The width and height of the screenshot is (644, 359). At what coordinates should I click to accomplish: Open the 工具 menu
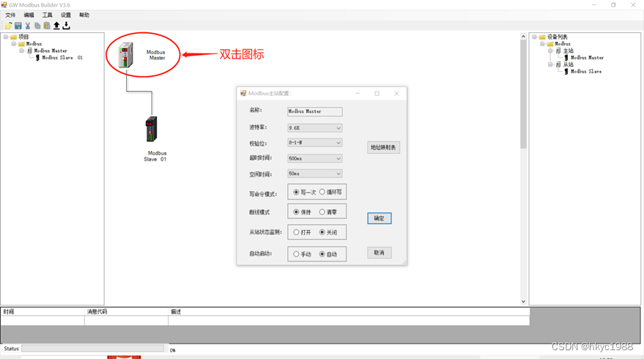pyautogui.click(x=47, y=15)
